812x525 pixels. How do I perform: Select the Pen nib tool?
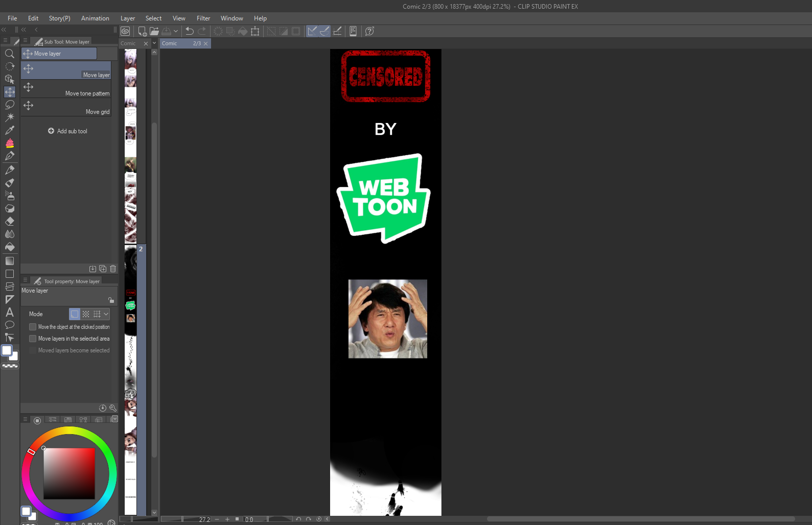pos(9,156)
